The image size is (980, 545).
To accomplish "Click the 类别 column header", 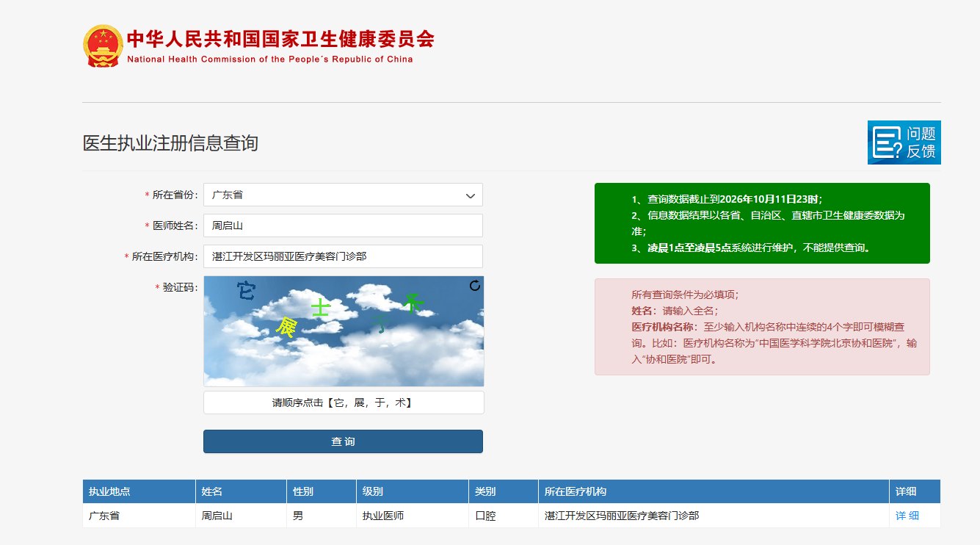I will [504, 491].
